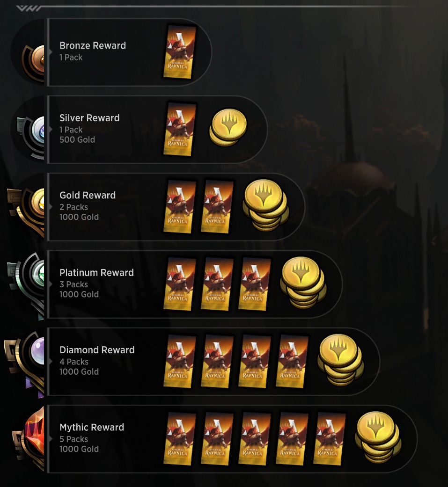The height and width of the screenshot is (487, 448).
Task: Select the fourth Diamond Reward Ravnica pack
Action: coord(292,361)
